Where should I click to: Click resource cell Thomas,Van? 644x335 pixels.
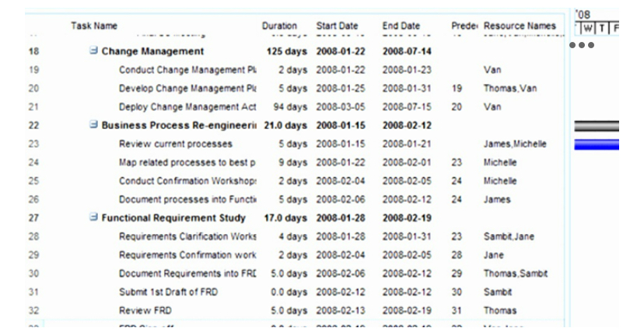point(510,89)
